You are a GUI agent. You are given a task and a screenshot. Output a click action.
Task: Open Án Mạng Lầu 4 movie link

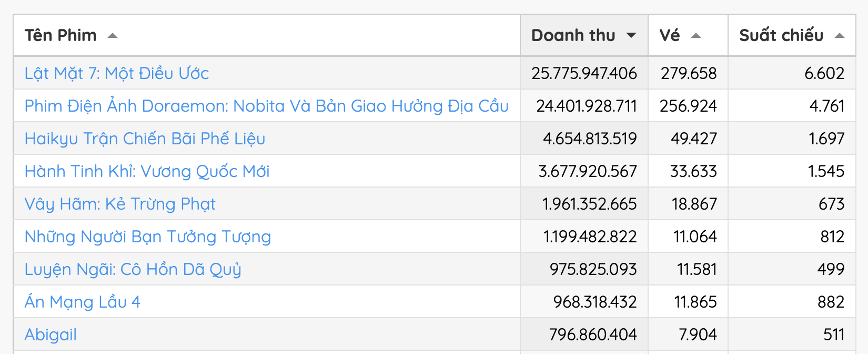click(83, 302)
